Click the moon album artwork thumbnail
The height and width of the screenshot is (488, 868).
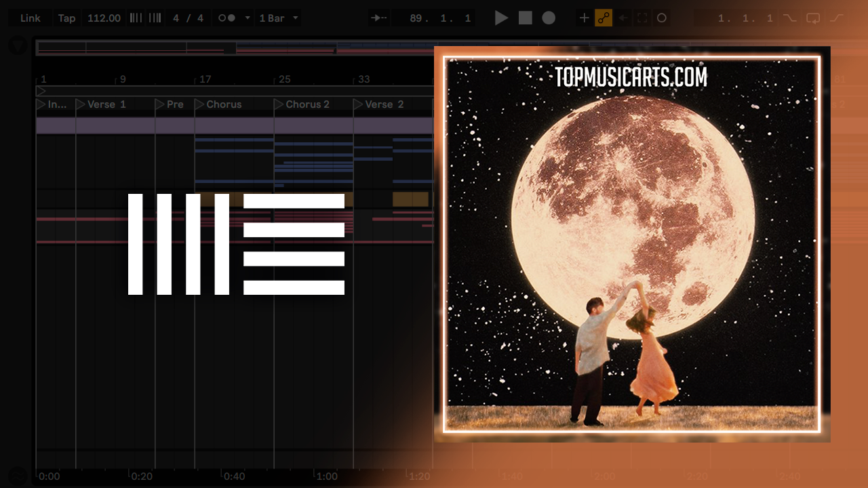631,244
